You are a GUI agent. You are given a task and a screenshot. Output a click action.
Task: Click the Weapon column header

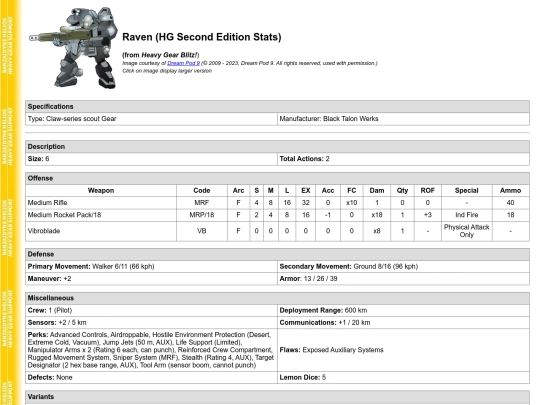[x=101, y=190]
